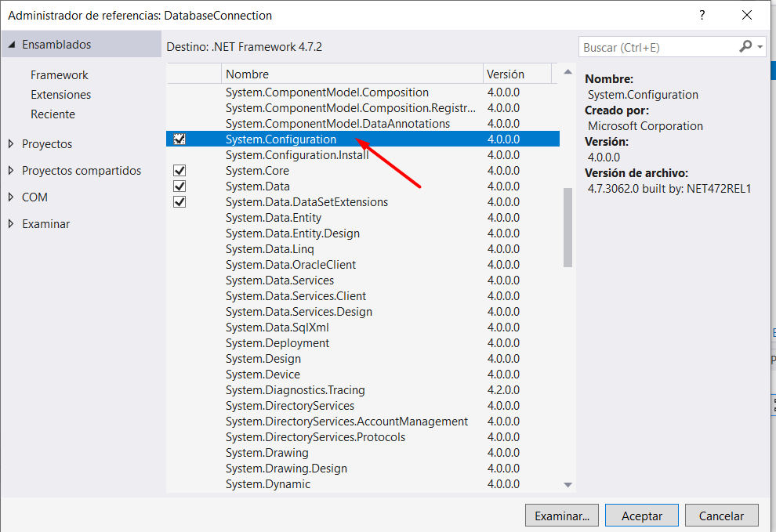Expand the Proyectos node
The image size is (776, 532).
[x=11, y=144]
